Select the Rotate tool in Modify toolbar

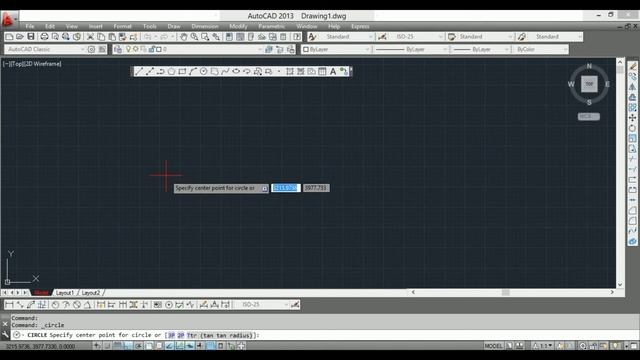[632, 128]
